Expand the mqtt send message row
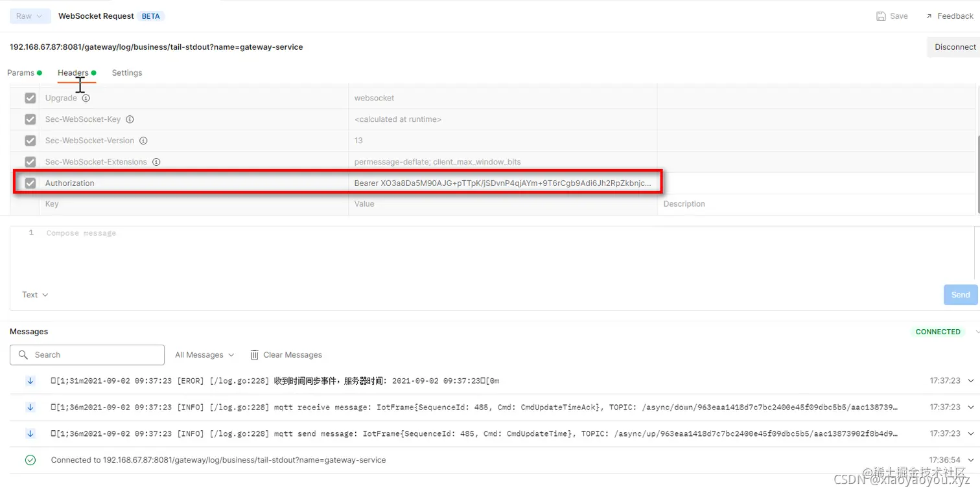 [971, 433]
